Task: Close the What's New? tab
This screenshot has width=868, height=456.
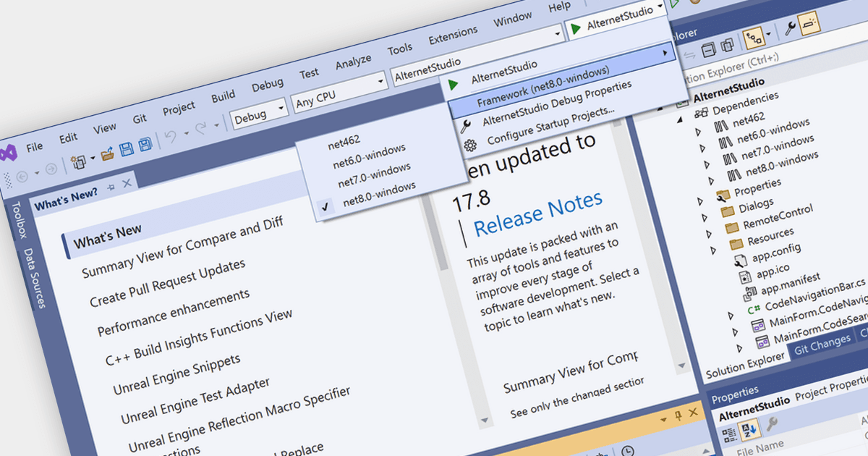Action: pyautogui.click(x=127, y=183)
